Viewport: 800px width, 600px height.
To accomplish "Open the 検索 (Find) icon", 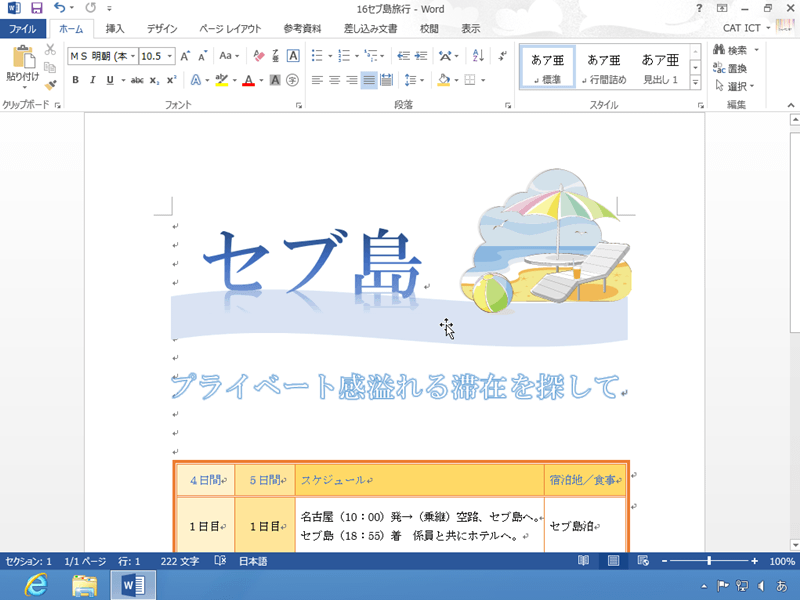I will click(735, 50).
